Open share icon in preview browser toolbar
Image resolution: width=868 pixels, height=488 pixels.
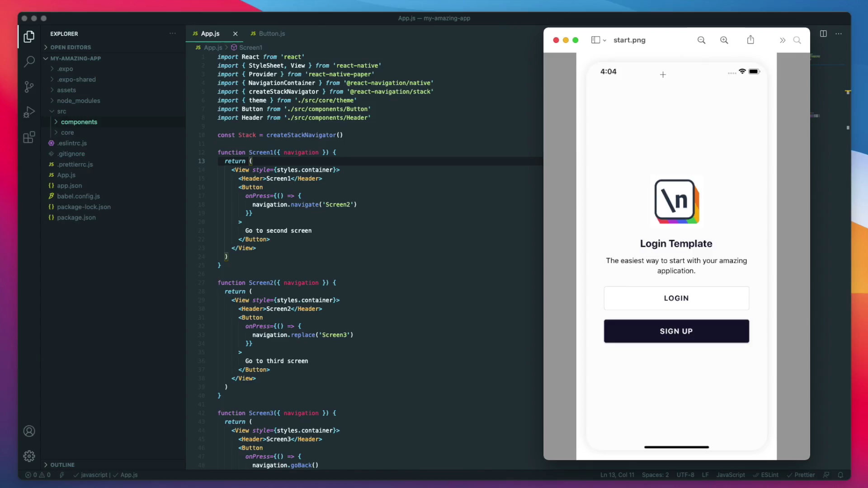(x=750, y=39)
